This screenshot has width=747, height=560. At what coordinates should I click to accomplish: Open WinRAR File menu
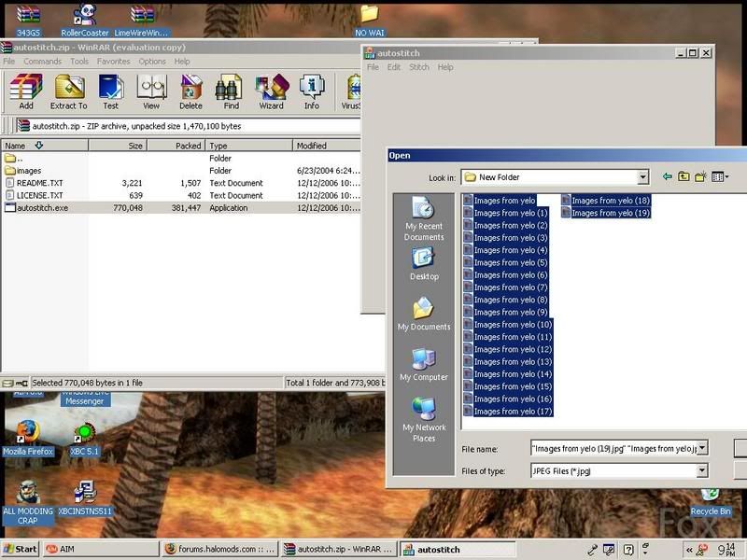click(x=8, y=62)
